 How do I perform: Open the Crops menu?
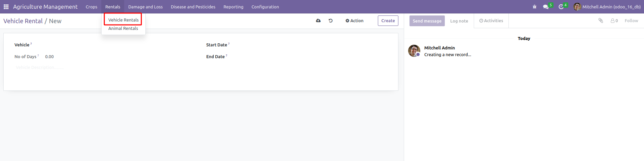pyautogui.click(x=92, y=7)
